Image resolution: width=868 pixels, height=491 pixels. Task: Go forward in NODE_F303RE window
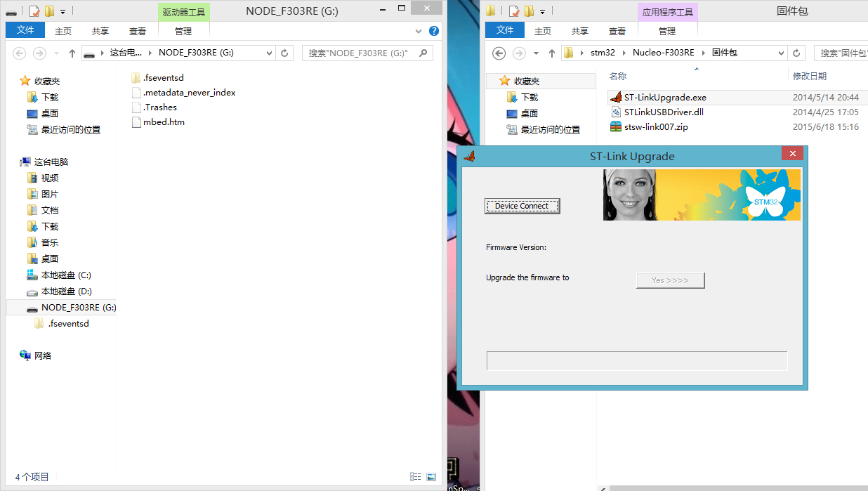(x=40, y=53)
